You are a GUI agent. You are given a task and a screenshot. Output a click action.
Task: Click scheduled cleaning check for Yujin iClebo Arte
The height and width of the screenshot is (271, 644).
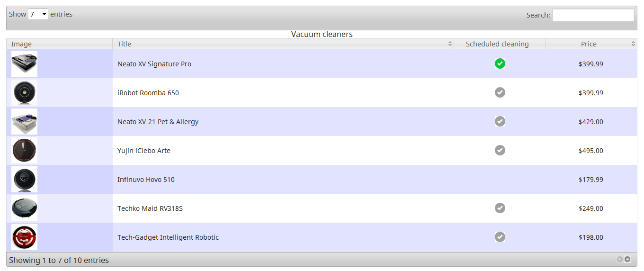point(500,150)
